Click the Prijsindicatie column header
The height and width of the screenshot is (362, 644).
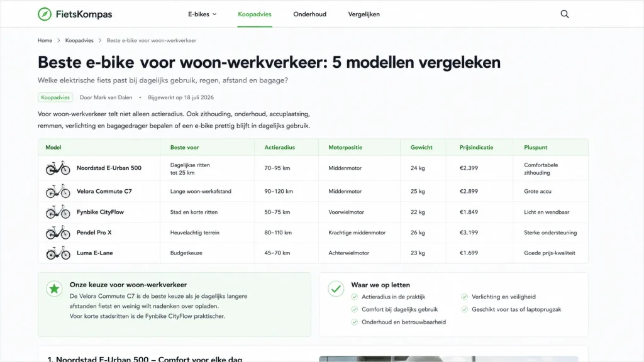477,147
